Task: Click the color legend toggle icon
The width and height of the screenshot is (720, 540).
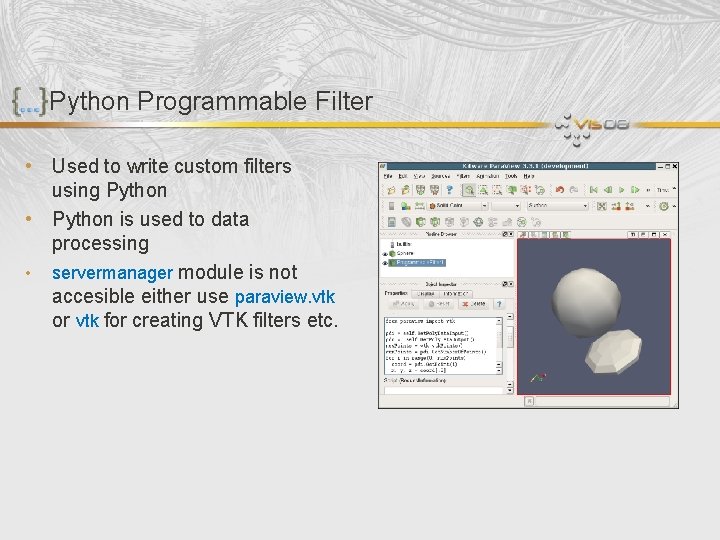Action: 391,206
